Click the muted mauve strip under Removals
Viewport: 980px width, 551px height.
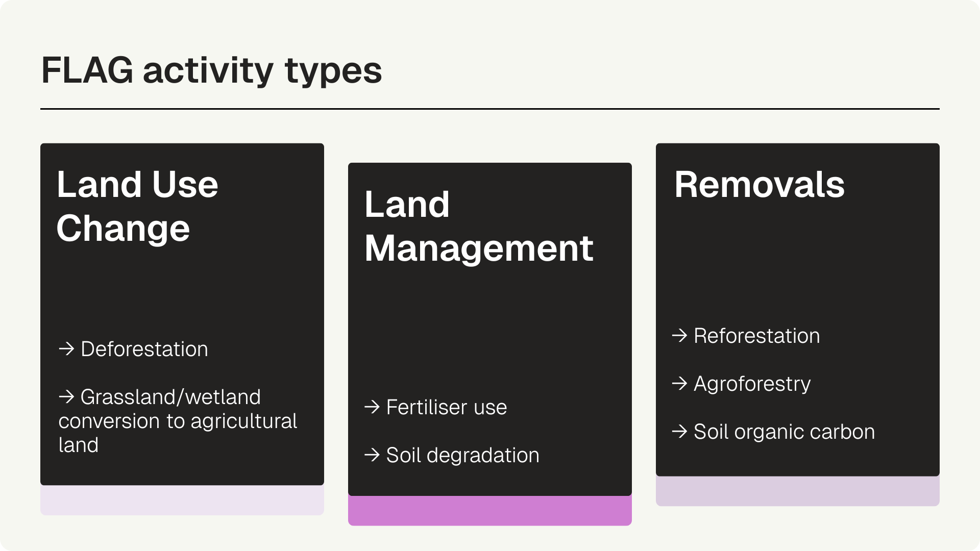pyautogui.click(x=797, y=491)
